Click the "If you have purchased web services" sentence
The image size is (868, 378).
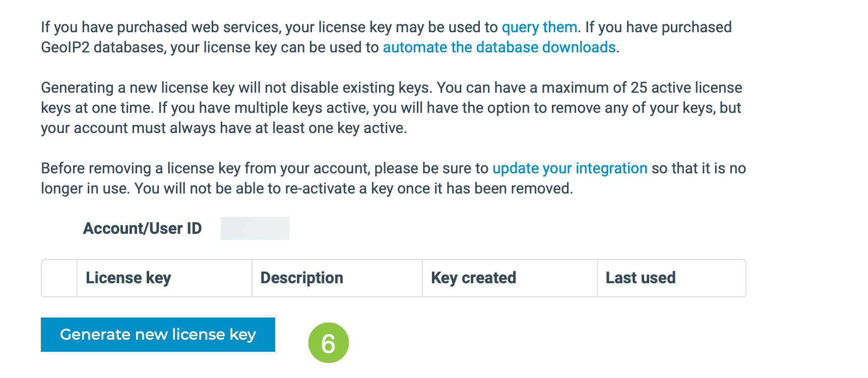[311, 27]
